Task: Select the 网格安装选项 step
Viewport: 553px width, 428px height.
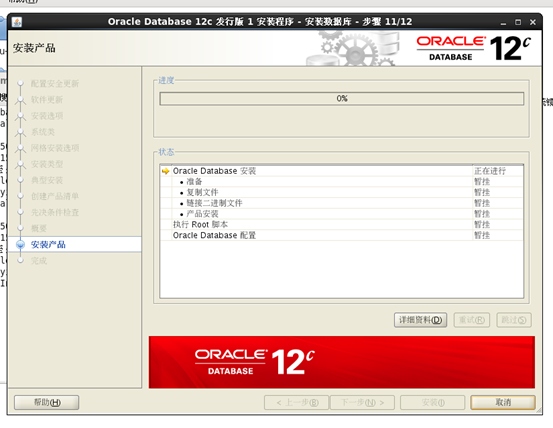Action: [x=55, y=148]
